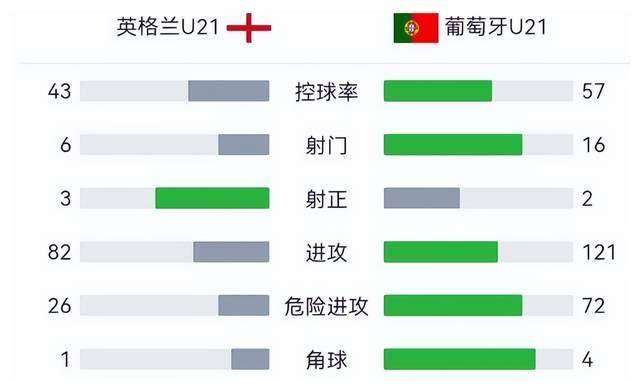The image size is (640, 389).
Task: Select the 英格兰U21 team name
Action: (x=168, y=27)
